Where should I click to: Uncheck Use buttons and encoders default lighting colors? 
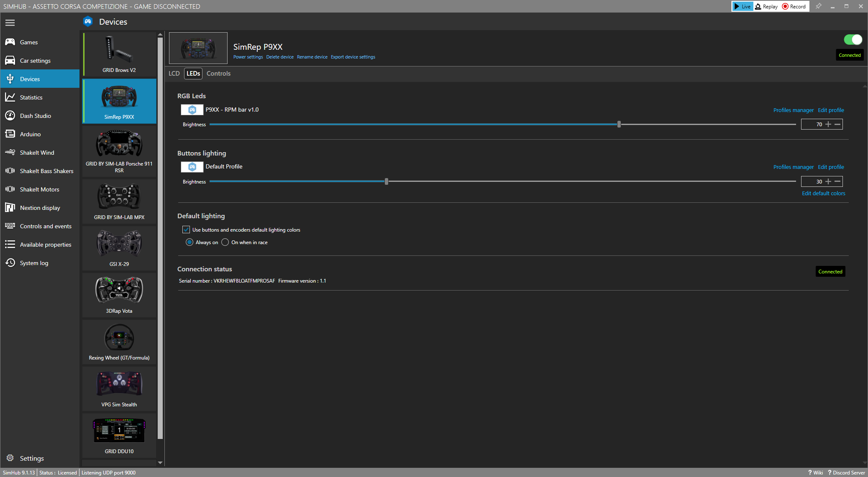(186, 230)
